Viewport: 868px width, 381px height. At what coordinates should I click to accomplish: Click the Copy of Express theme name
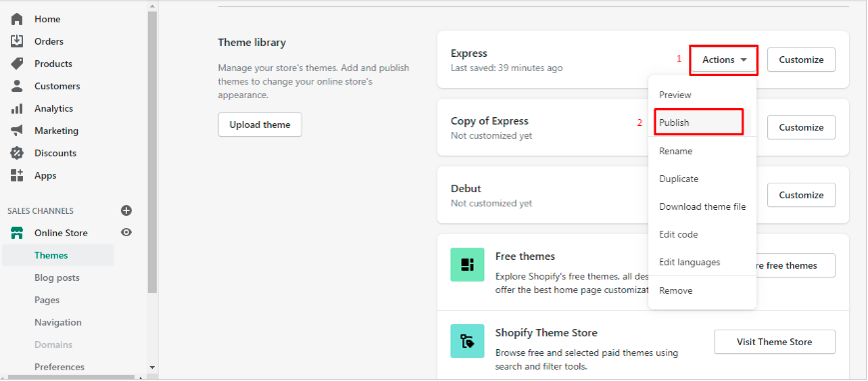click(489, 121)
